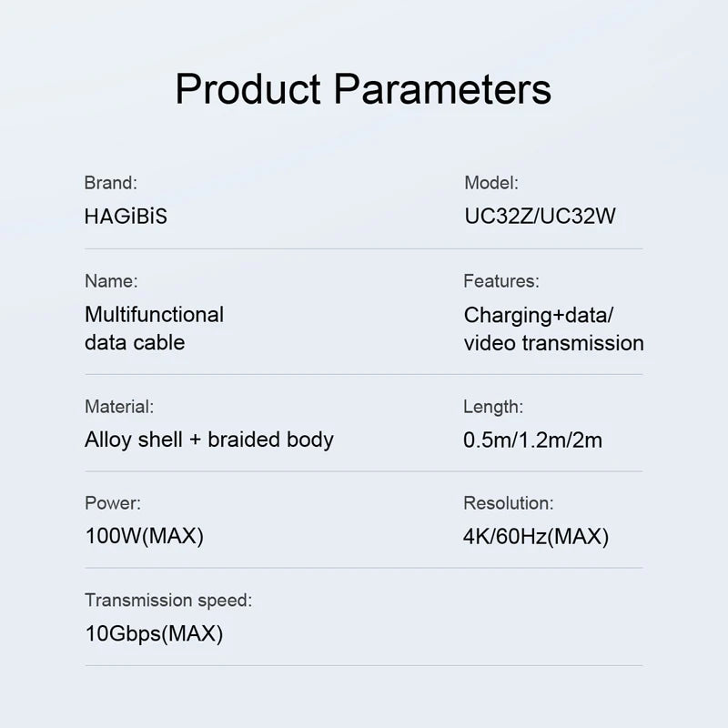Click the Features label

pyautogui.click(x=500, y=281)
